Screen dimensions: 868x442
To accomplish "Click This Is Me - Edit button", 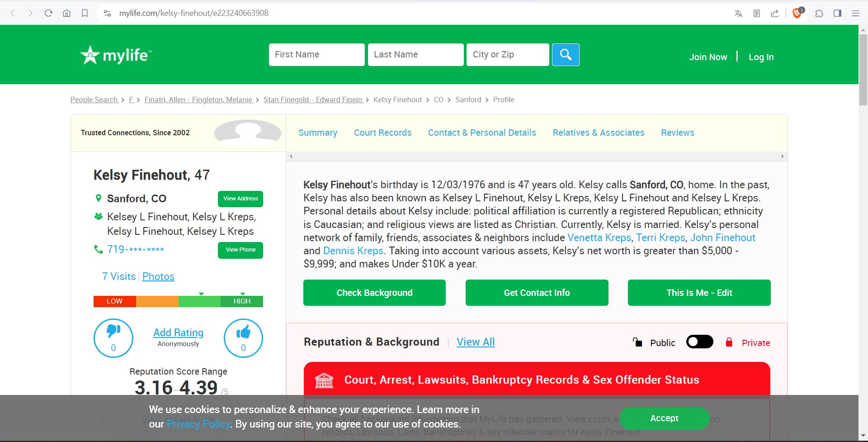I will (699, 293).
